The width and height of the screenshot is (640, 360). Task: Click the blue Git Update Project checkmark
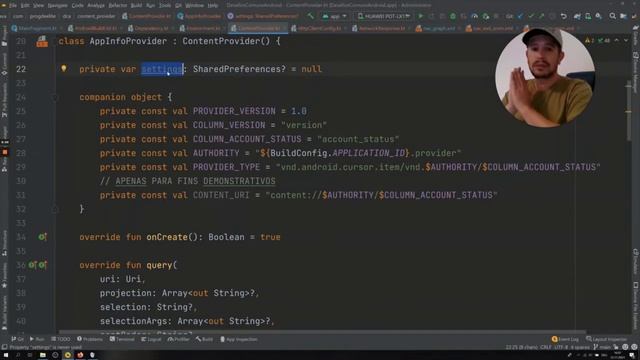click(x=520, y=16)
